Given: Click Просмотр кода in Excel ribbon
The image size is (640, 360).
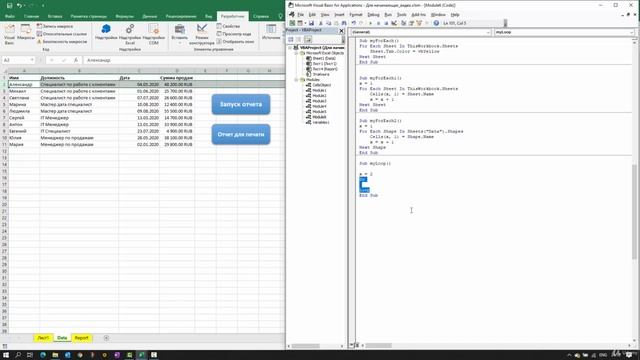Looking at the screenshot, I should [x=234, y=34].
